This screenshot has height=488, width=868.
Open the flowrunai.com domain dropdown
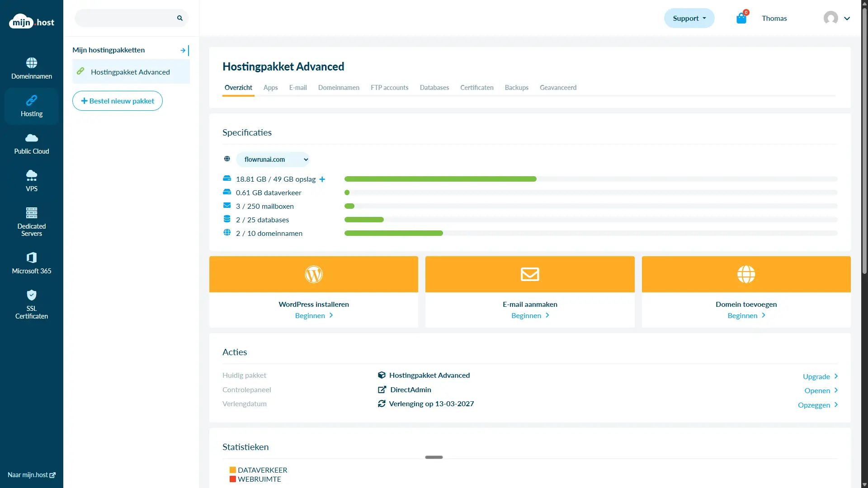tap(273, 160)
